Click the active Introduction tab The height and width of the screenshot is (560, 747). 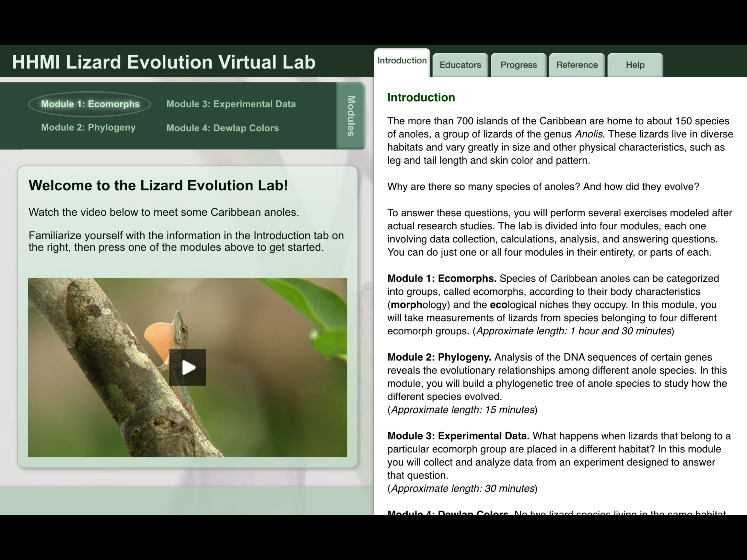pyautogui.click(x=402, y=61)
